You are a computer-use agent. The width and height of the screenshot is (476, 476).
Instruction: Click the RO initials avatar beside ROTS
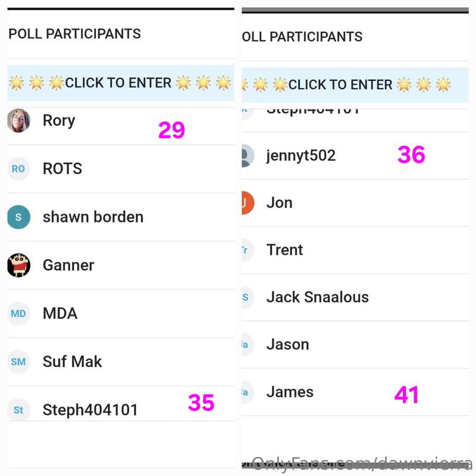[x=18, y=169]
